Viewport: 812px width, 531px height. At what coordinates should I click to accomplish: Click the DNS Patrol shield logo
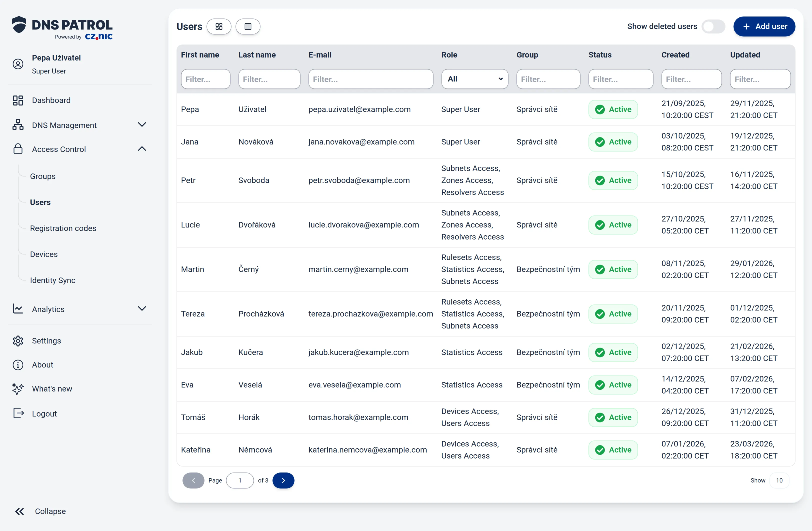coord(19,24)
